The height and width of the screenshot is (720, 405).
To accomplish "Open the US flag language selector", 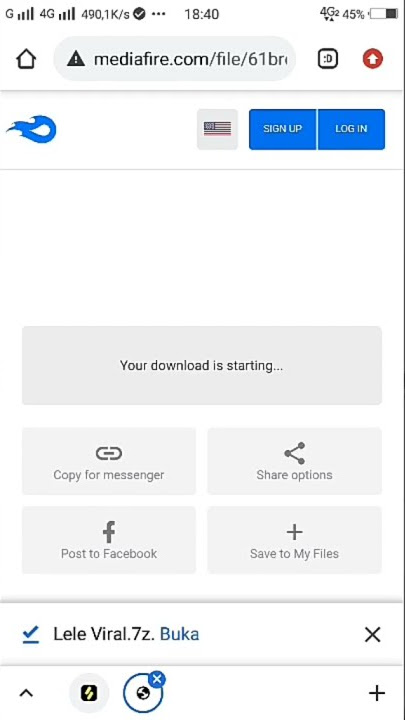I will (x=217, y=129).
